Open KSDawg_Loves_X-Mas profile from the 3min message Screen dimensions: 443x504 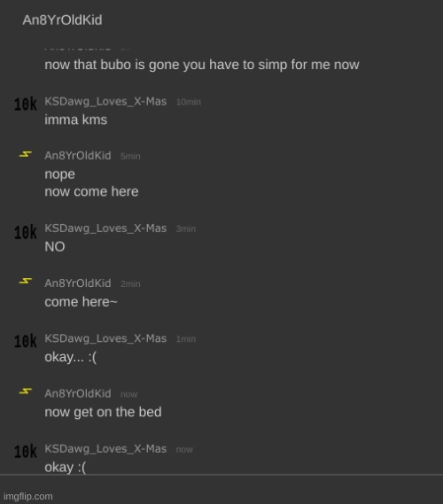(x=105, y=229)
